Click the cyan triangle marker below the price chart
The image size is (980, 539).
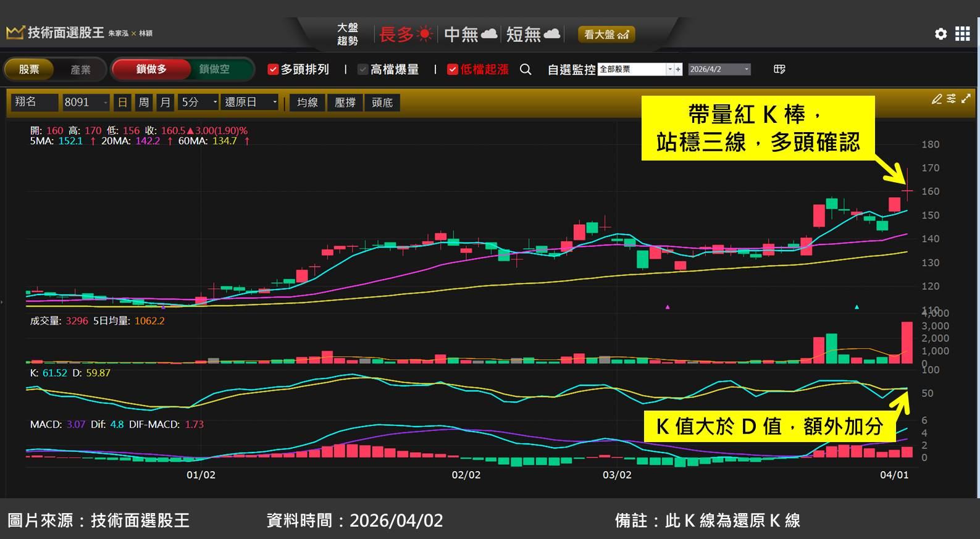pyautogui.click(x=856, y=307)
